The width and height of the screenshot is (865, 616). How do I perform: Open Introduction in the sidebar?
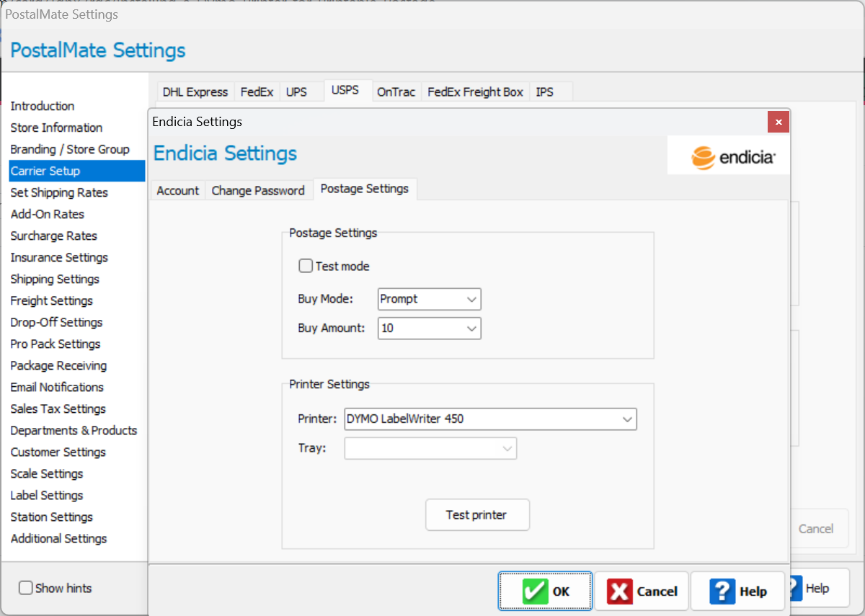pos(43,106)
